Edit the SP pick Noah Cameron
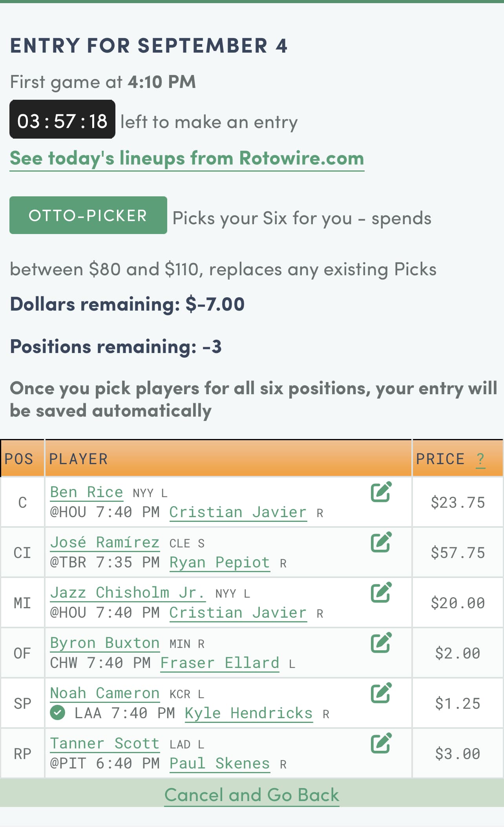Screen dimensions: 504x836 click(381, 692)
